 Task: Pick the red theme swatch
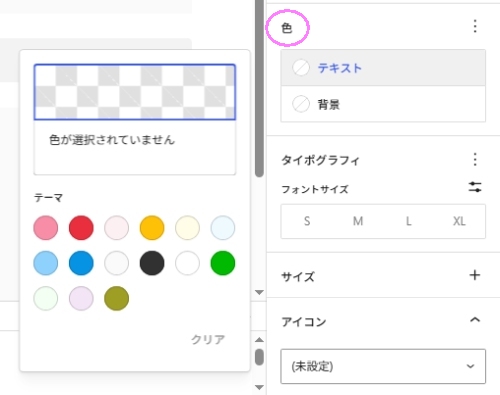click(x=81, y=228)
